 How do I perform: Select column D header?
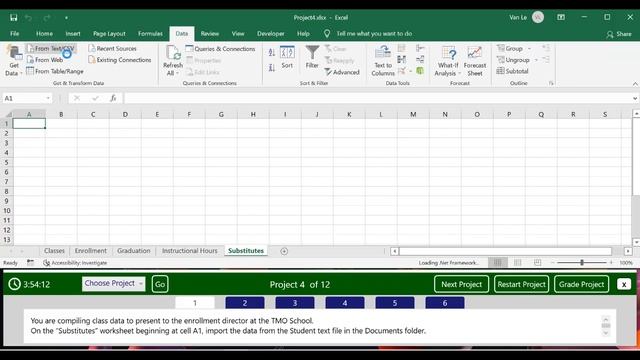click(125, 114)
